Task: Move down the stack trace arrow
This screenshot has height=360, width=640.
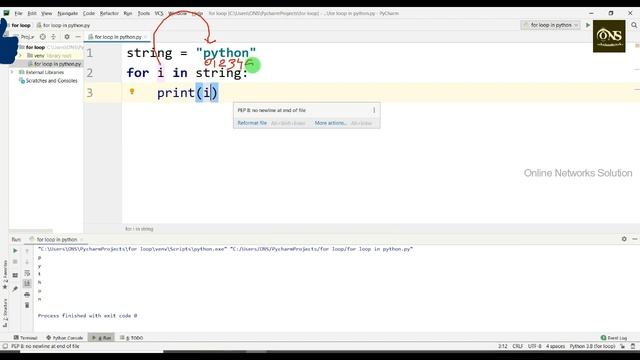Action: (x=27, y=262)
